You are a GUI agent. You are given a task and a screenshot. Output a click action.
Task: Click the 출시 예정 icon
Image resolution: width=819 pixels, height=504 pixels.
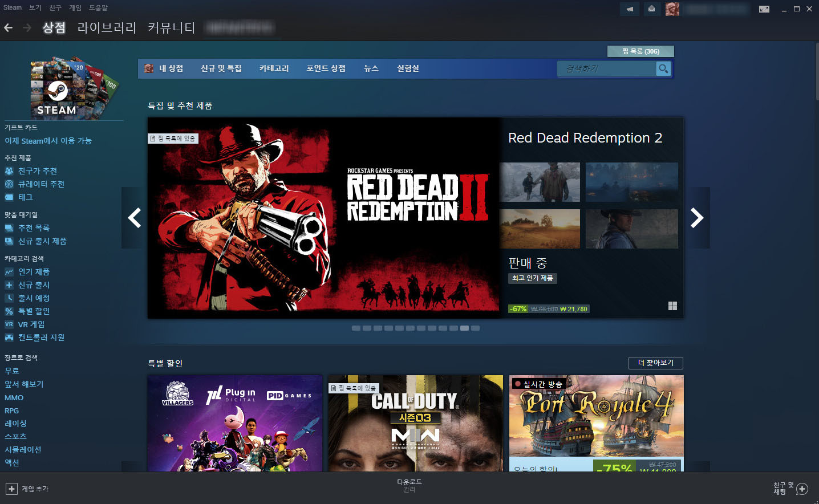click(9, 298)
